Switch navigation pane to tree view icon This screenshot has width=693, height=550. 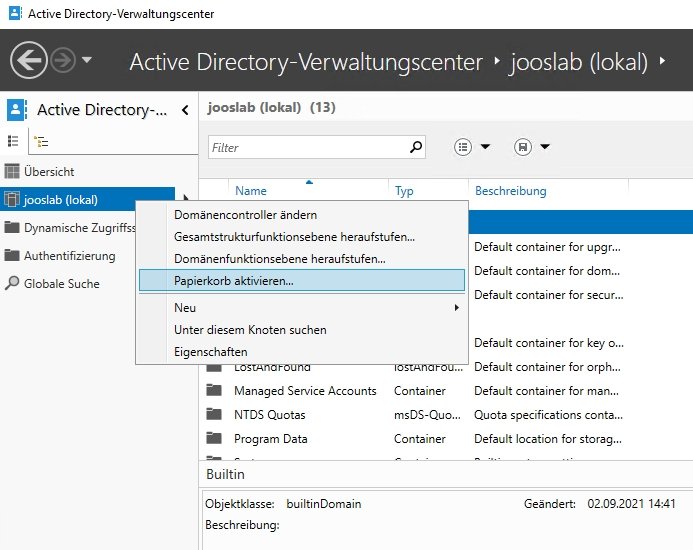[42, 142]
